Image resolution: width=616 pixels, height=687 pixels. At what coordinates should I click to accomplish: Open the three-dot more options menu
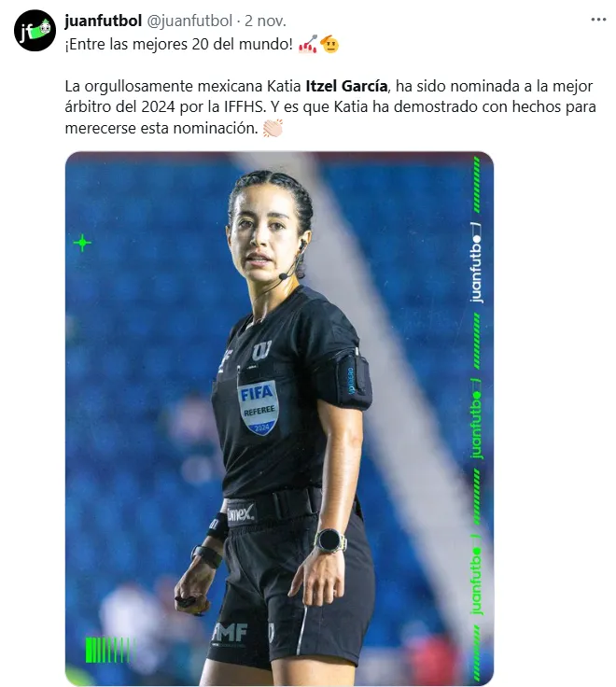(598, 20)
